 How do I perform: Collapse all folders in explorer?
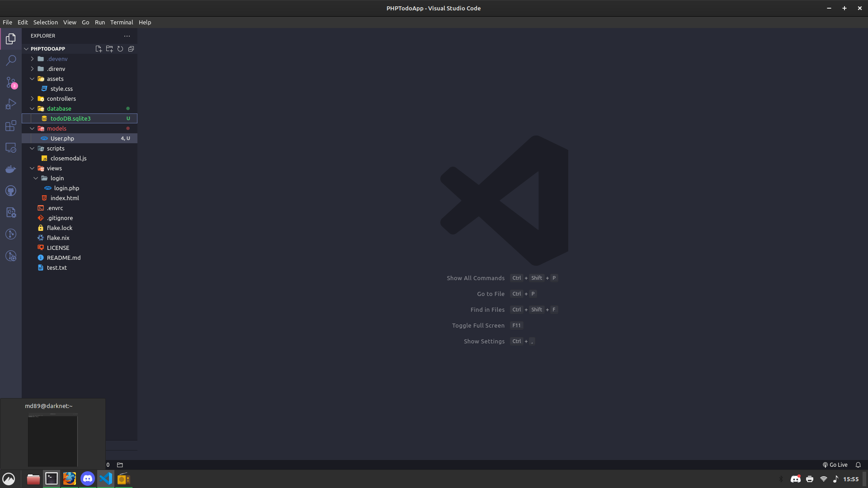pyautogui.click(x=131, y=49)
